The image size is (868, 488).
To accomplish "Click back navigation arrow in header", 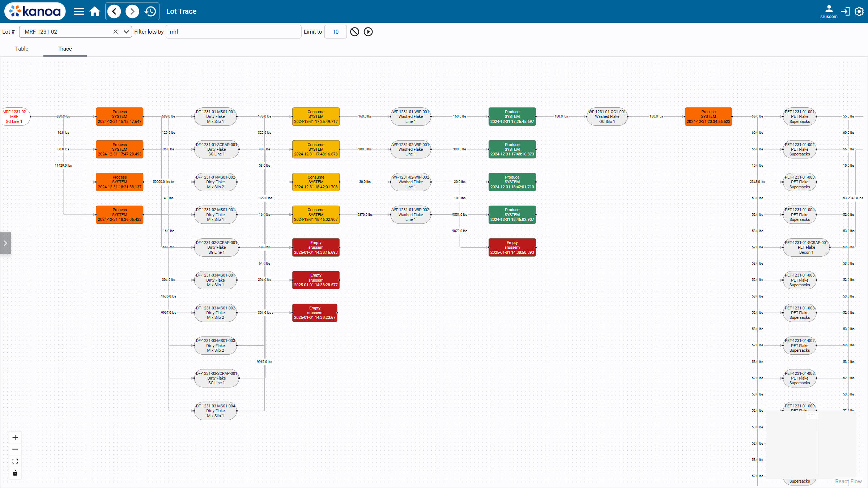I will tap(114, 11).
